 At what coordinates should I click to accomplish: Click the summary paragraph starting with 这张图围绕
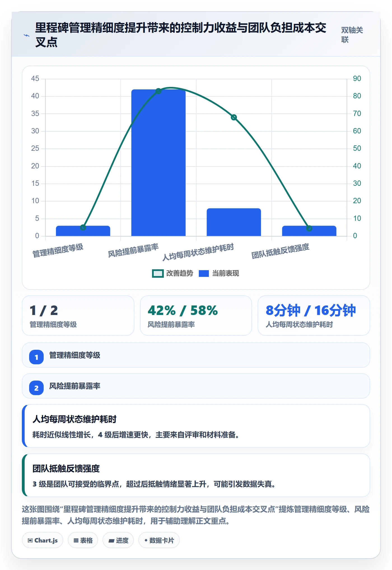click(196, 515)
